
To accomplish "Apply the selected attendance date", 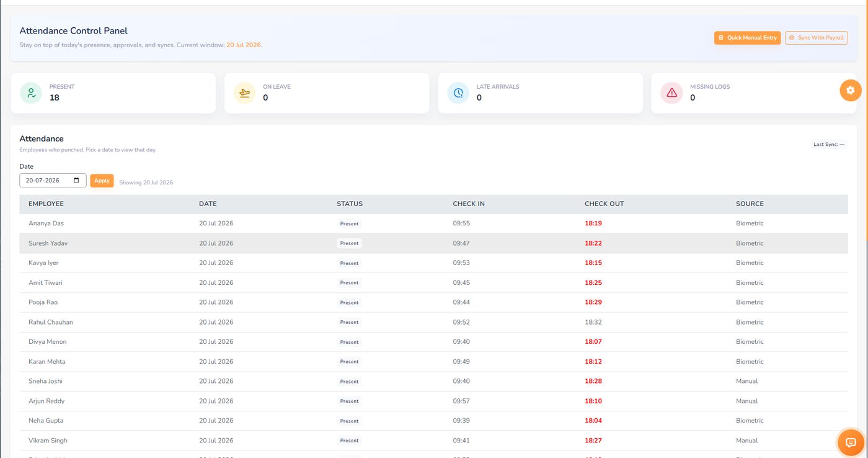I will coord(102,181).
